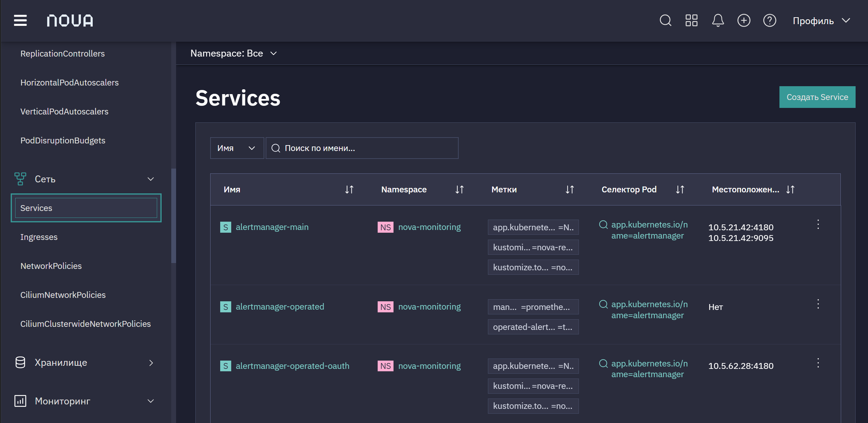Click the Создать Service button
This screenshot has height=423, width=868.
tap(817, 97)
